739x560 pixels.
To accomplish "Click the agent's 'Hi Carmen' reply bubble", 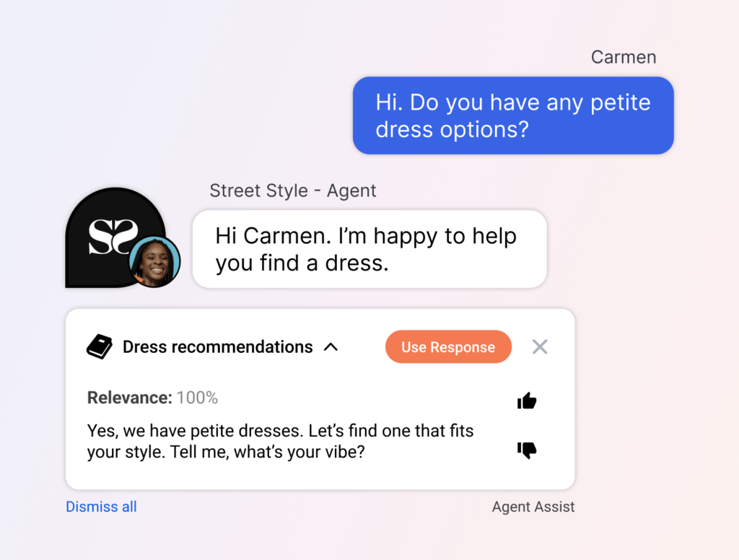I will coord(369,249).
